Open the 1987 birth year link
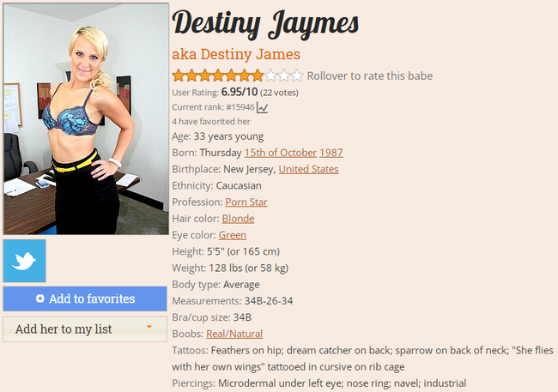558x392 pixels. point(331,153)
